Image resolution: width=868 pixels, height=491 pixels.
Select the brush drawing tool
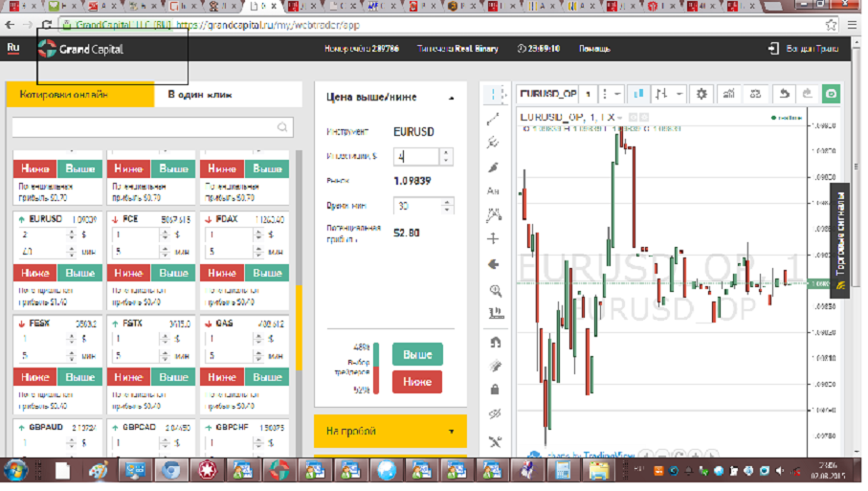pos(494,167)
